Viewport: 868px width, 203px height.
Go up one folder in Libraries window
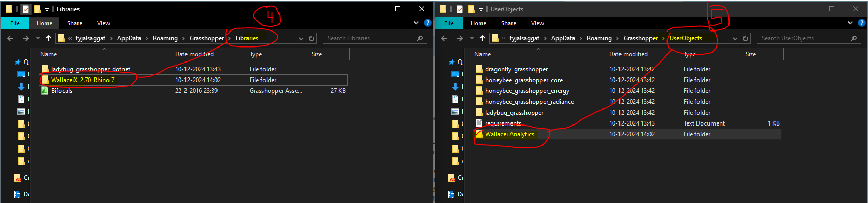[49, 38]
